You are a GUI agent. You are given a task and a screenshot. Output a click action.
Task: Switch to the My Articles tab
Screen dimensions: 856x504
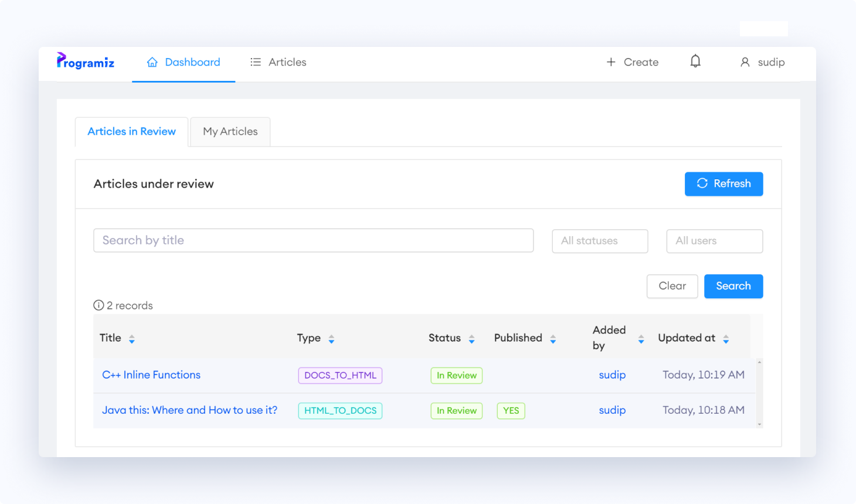[x=230, y=131]
